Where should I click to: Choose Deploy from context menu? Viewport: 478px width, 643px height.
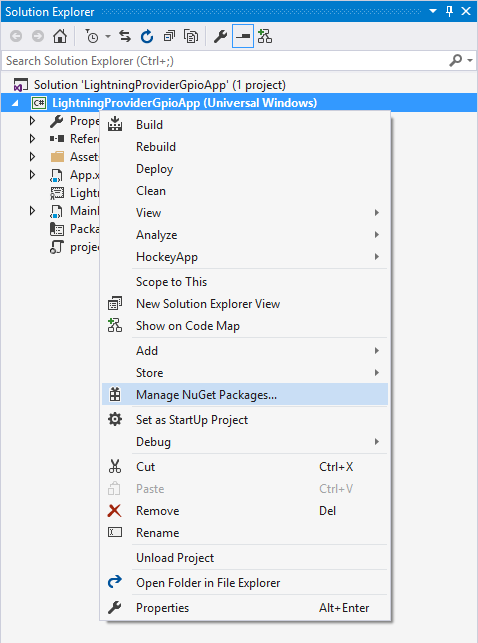[245, 169]
